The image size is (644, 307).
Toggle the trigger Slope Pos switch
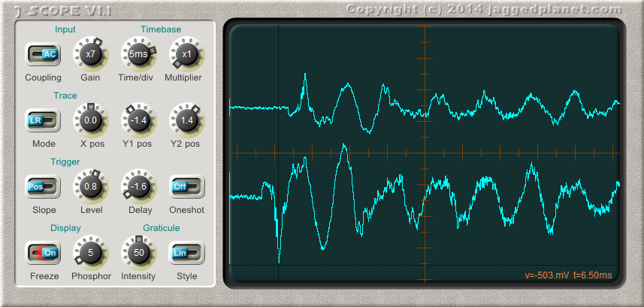point(43,187)
